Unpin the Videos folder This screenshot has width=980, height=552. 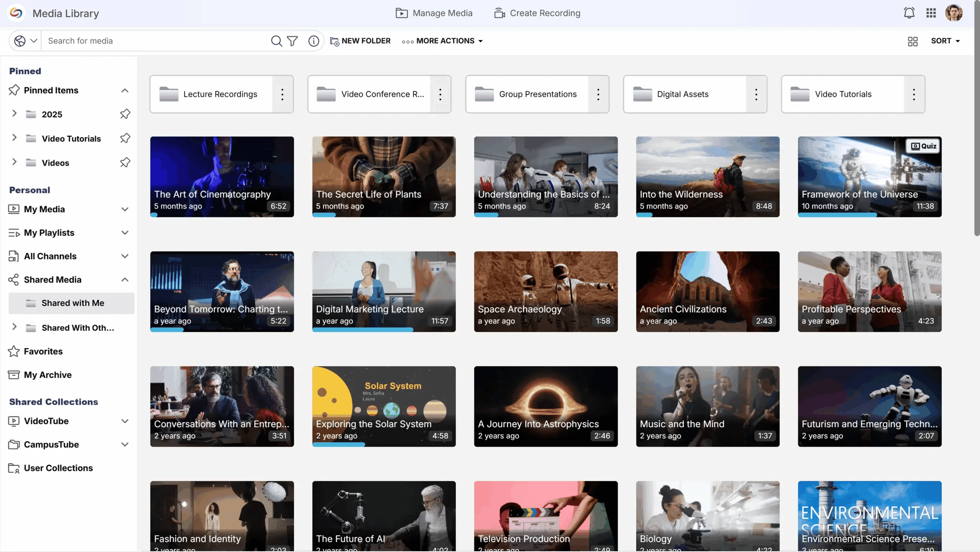[x=125, y=163]
